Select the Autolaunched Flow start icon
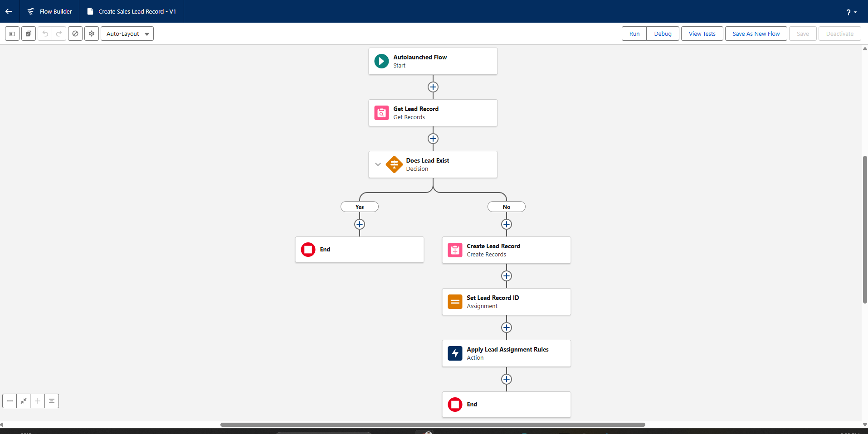868x434 pixels. (381, 61)
